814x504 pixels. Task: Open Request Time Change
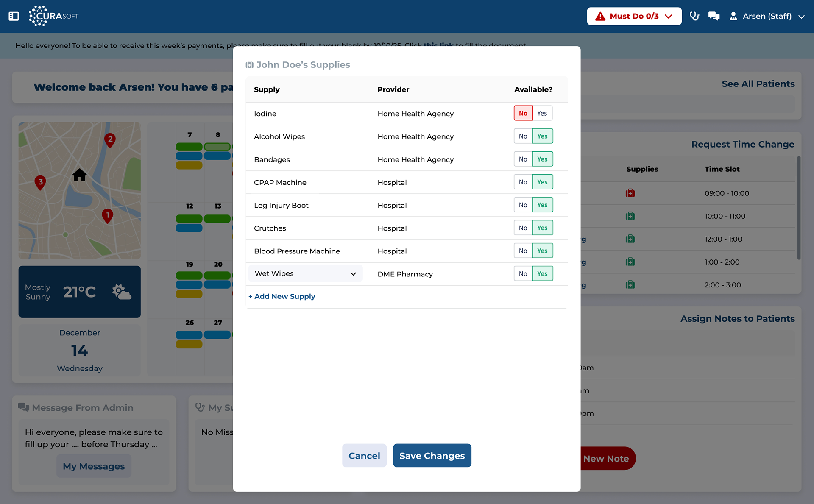(x=742, y=144)
